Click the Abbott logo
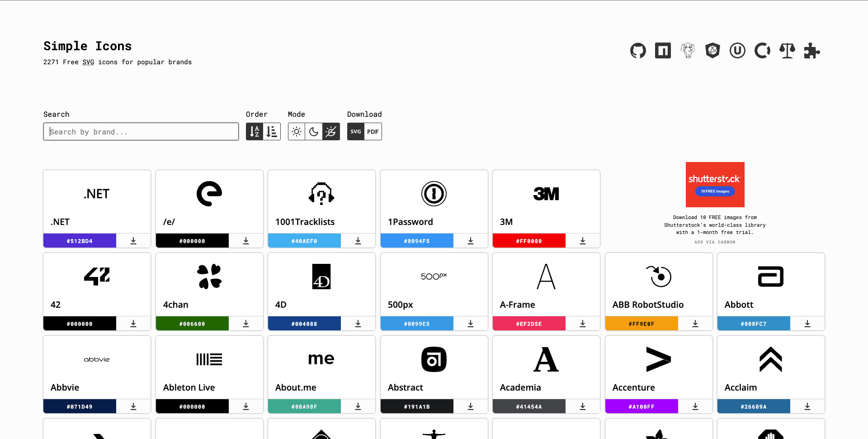The height and width of the screenshot is (439, 868). coord(771,277)
